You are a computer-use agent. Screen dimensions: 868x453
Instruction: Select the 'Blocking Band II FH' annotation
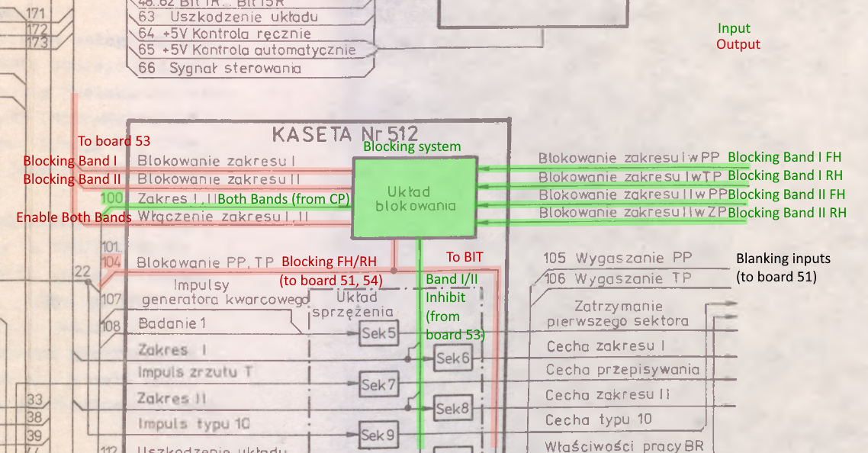[786, 194]
